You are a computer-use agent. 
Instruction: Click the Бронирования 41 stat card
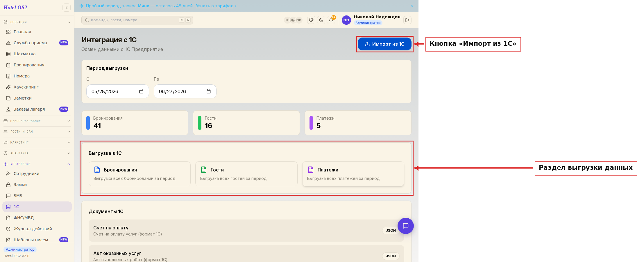click(x=135, y=123)
